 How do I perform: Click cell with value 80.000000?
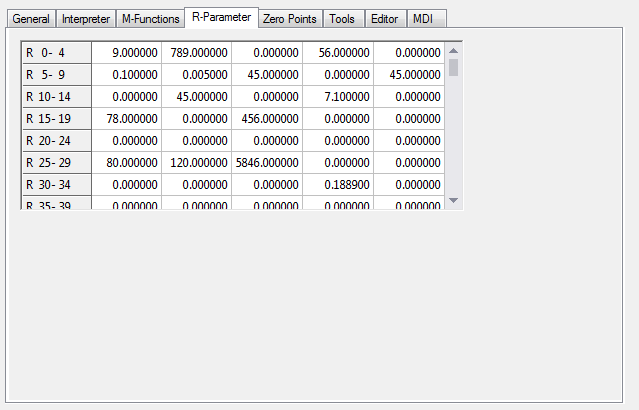click(x=127, y=163)
